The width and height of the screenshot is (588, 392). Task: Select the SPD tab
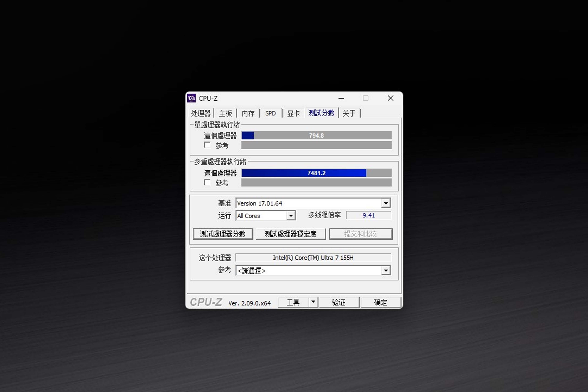coord(271,113)
